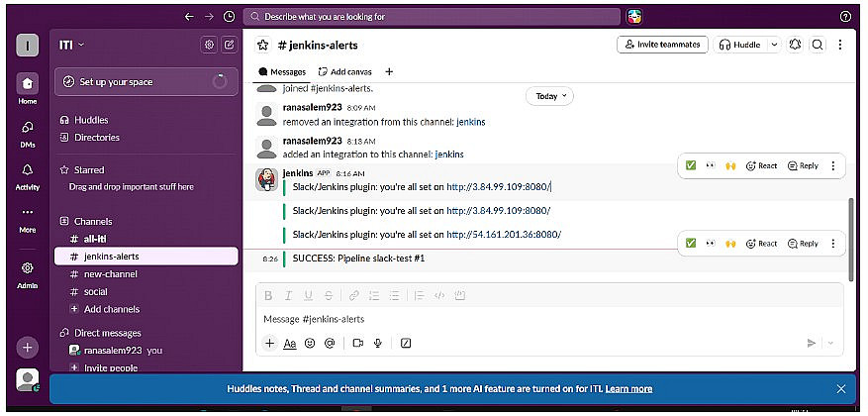Click the Invite teammates button
Image resolution: width=868 pixels, height=416 pixels.
(x=662, y=45)
